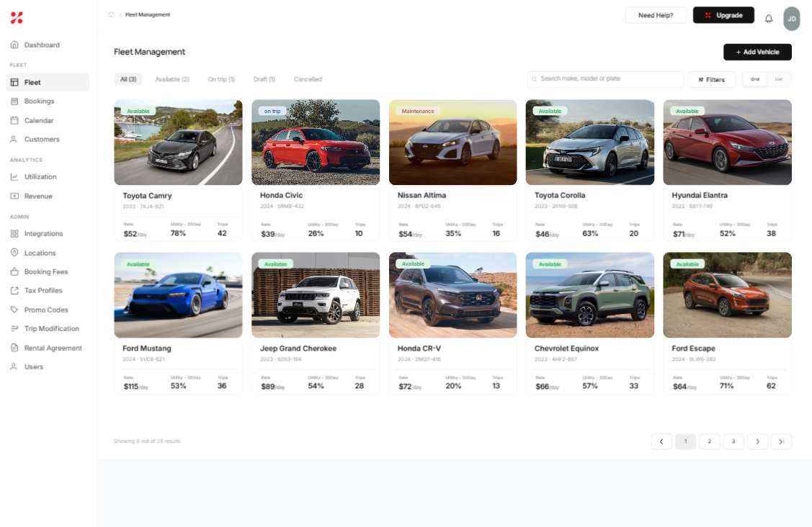Viewport: 812px width, 527px height.
Task: Click the search magnifier icon
Action: [534, 79]
